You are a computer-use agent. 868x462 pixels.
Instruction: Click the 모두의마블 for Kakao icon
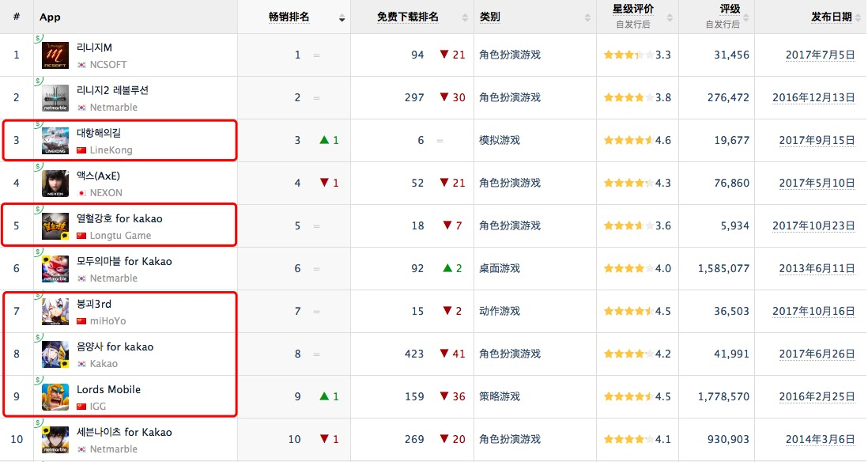55,269
